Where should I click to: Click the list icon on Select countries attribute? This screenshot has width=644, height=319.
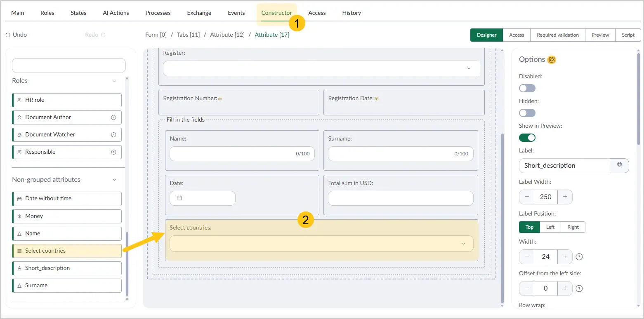point(19,251)
